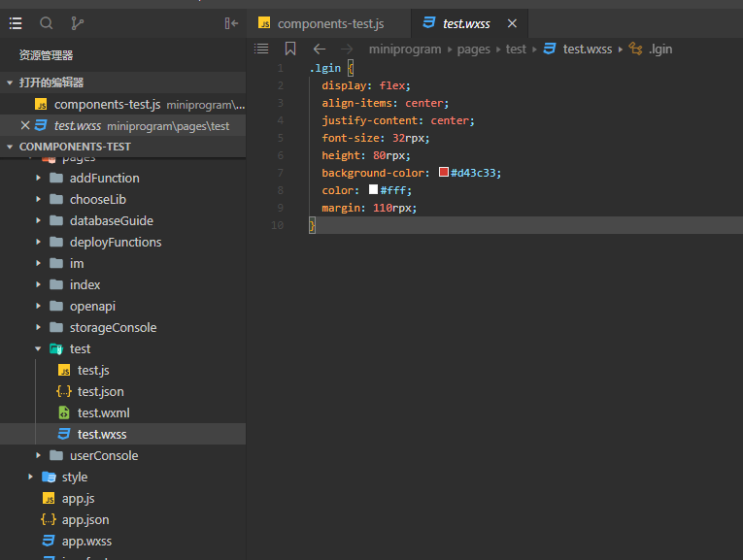Open app.json file in tree
Viewport: 743px width, 560px height.
click(x=122, y=520)
